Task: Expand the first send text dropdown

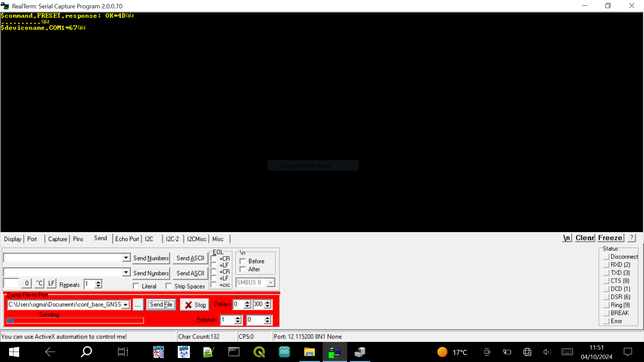Action: coord(126,258)
